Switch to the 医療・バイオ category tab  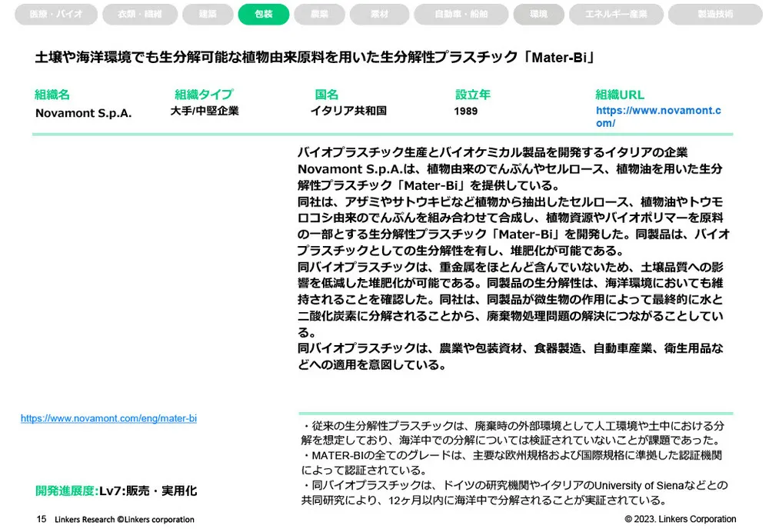click(x=56, y=14)
